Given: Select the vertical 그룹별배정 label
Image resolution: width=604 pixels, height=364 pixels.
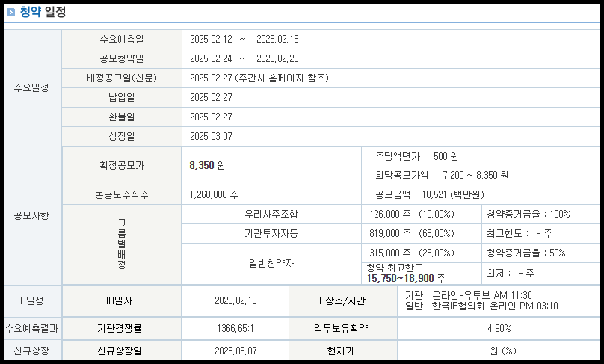Looking at the screenshot, I should [x=122, y=244].
